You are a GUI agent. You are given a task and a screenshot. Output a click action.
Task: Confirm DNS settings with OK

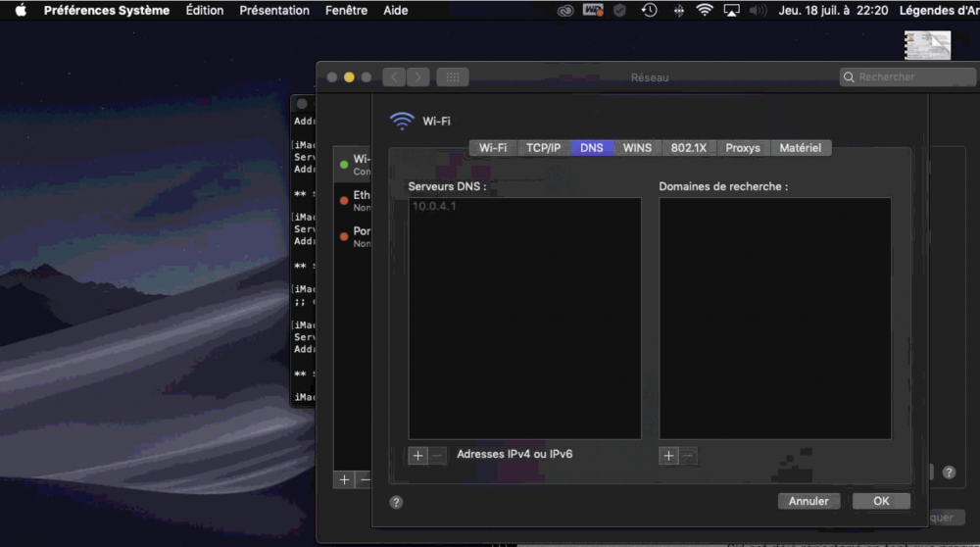(881, 501)
